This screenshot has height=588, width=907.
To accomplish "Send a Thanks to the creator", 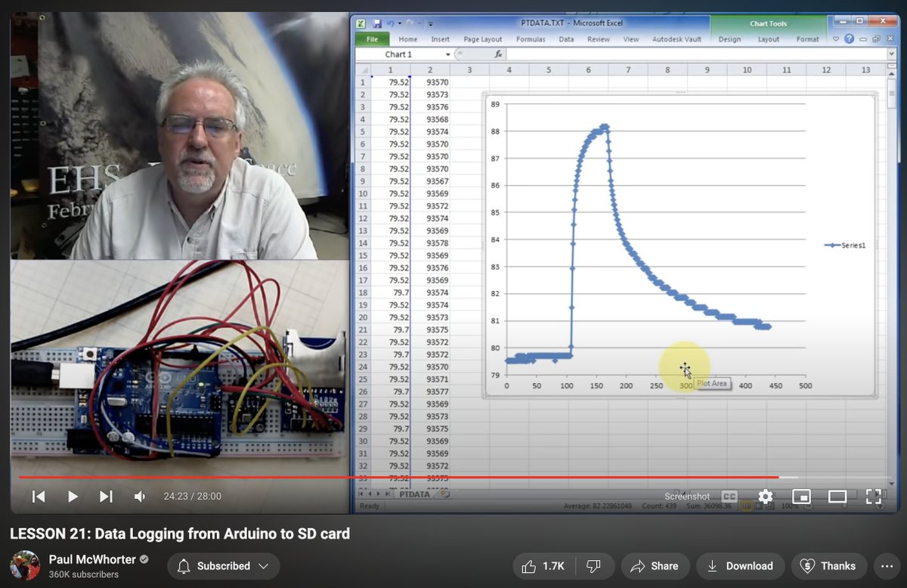I will [x=829, y=566].
